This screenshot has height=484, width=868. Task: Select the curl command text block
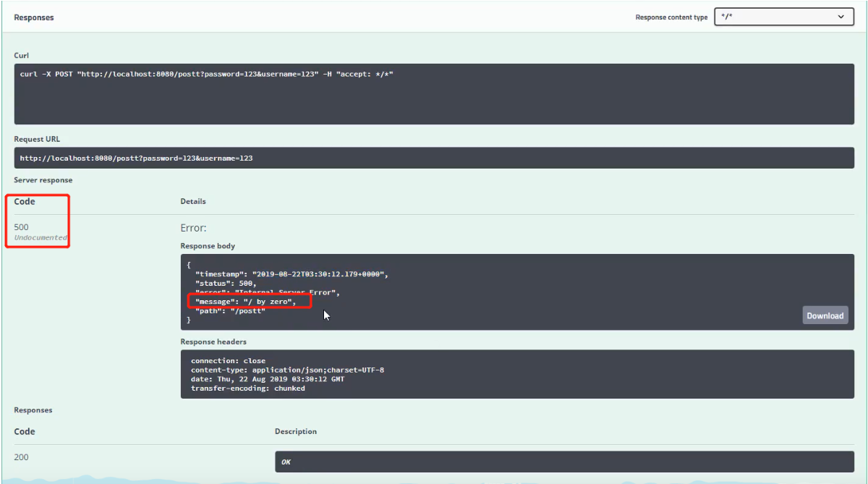point(434,94)
